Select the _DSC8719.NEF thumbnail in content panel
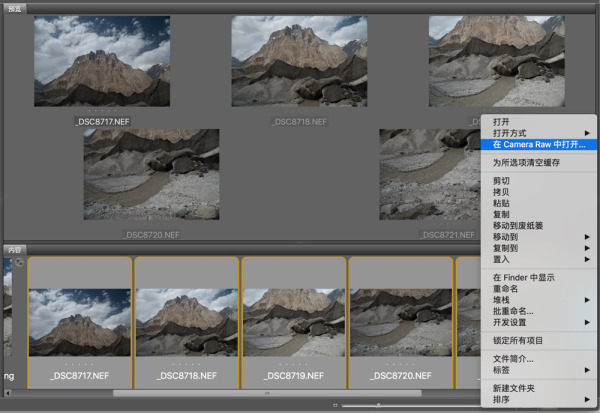This screenshot has width=600, height=413. click(x=294, y=322)
